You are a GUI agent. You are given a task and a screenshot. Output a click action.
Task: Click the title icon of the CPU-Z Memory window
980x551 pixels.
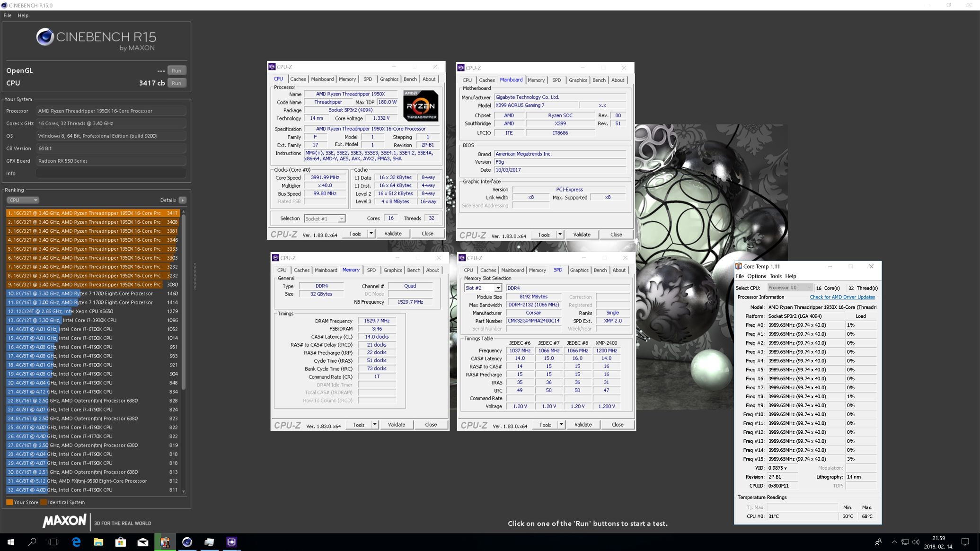coord(275,258)
